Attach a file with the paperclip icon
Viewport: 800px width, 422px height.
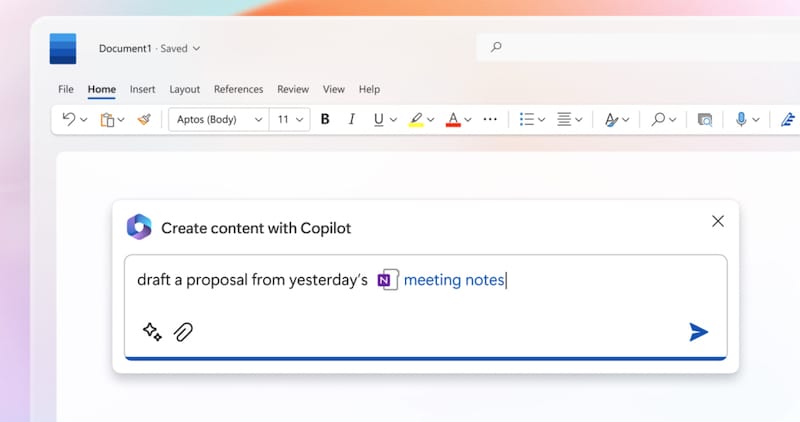pyautogui.click(x=183, y=332)
